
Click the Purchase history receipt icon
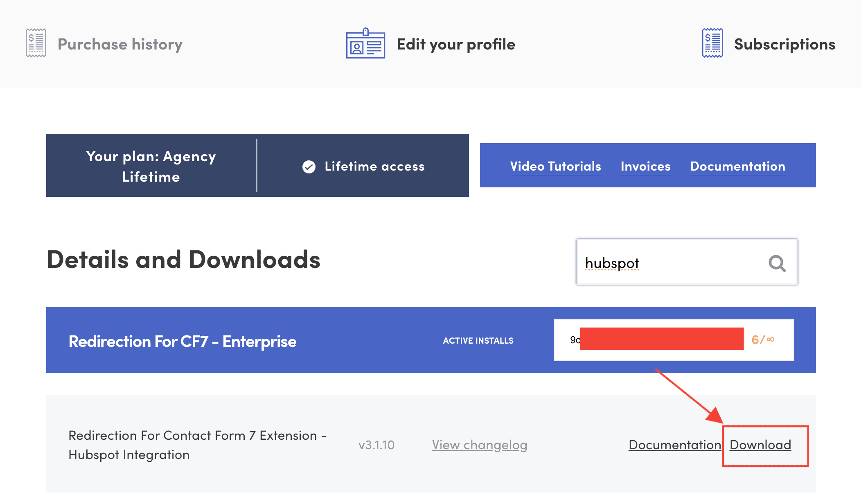tap(36, 43)
